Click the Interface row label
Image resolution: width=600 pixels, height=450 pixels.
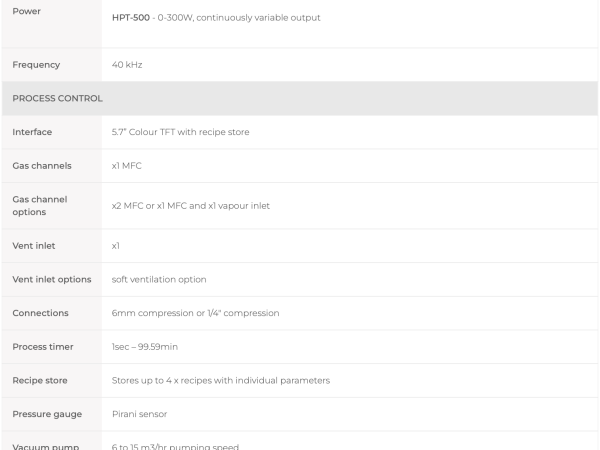(32, 132)
